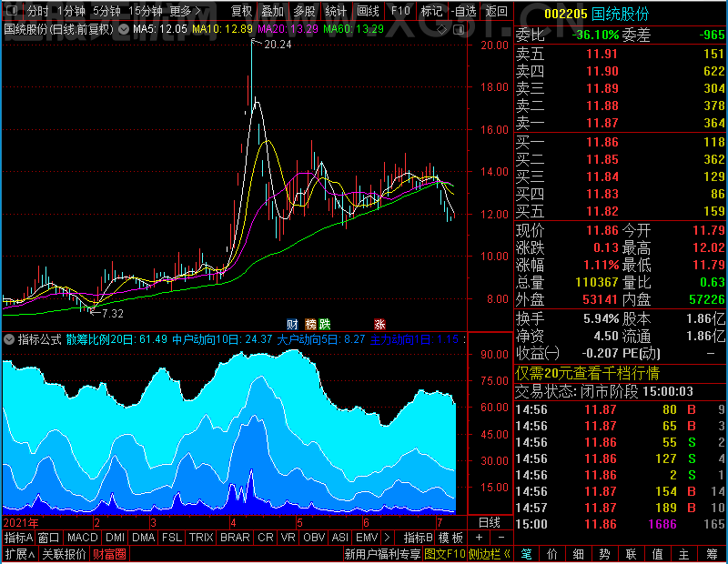Select the MACD indicator

point(82,538)
